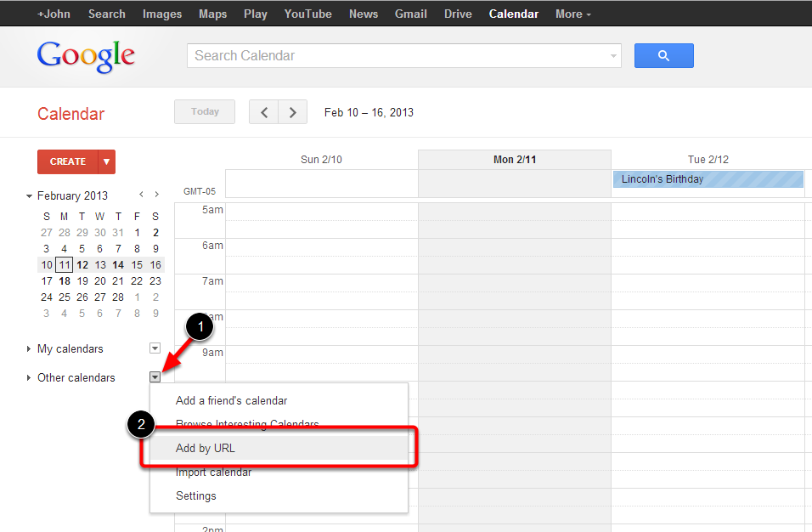Select day 11 in mini calendar
The image size is (812, 532).
[x=65, y=264]
